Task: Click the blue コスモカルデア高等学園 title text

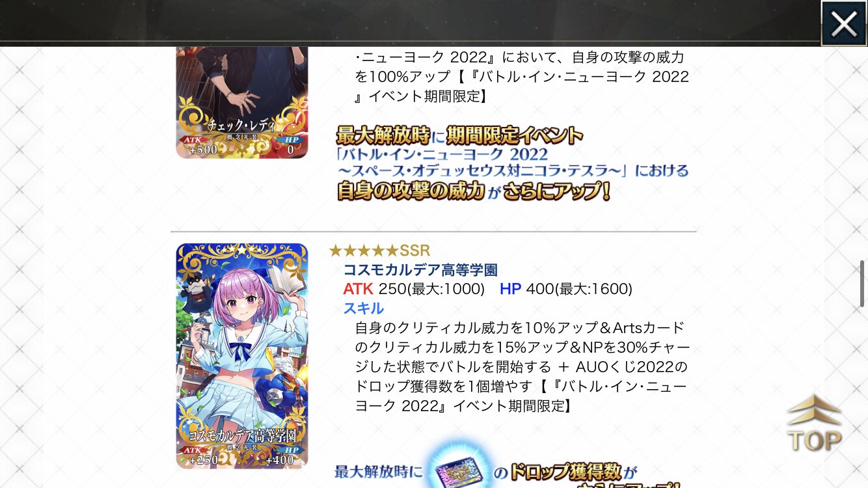Action: [420, 270]
